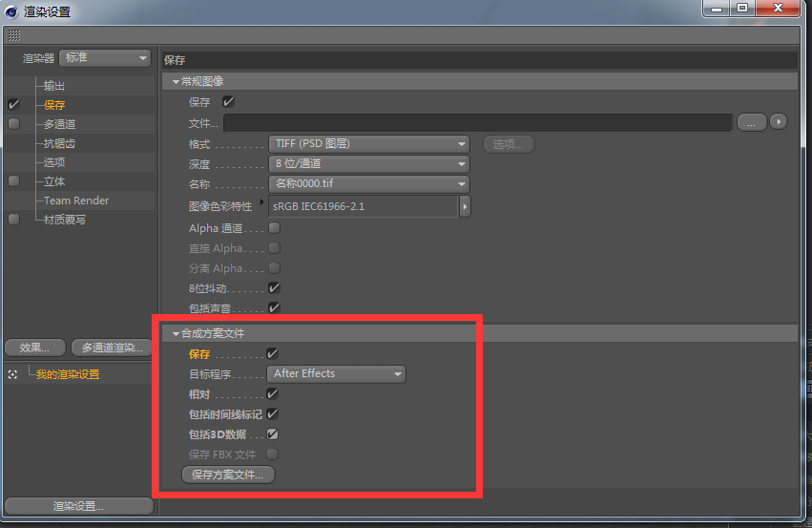Open the 目标程序 After Effects dropdown

pyautogui.click(x=336, y=373)
